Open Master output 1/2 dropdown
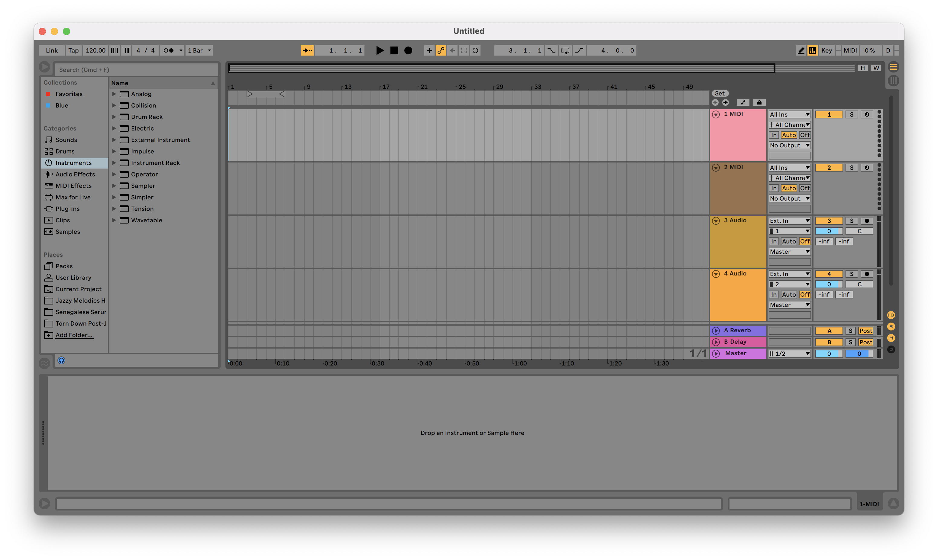Screen dimensions: 938x560 pyautogui.click(x=790, y=354)
